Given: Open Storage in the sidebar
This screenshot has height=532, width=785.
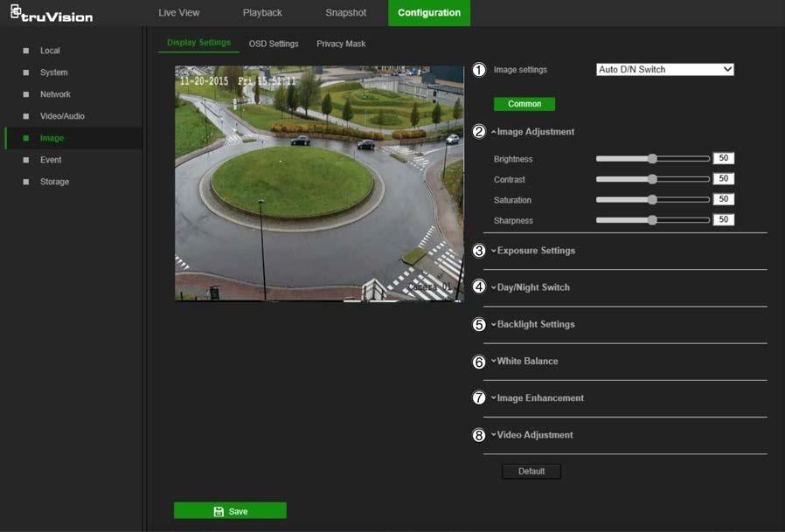Looking at the screenshot, I should tap(54, 182).
